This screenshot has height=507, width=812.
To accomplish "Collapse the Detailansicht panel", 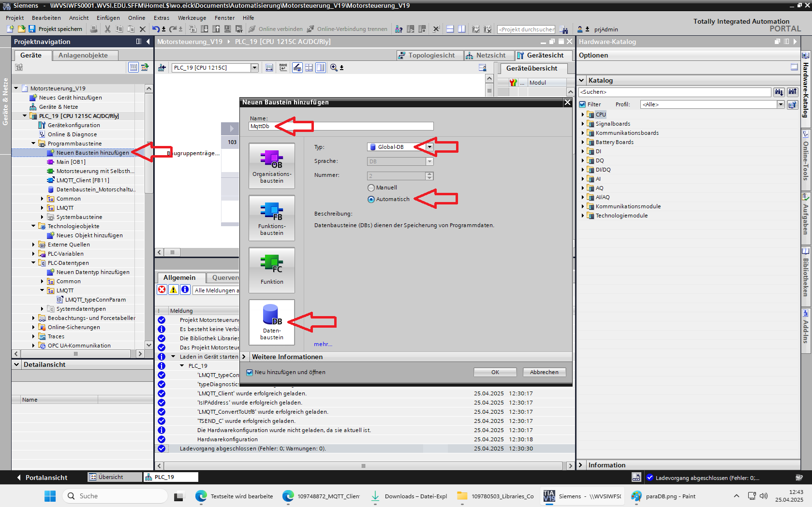I will pyautogui.click(x=16, y=364).
